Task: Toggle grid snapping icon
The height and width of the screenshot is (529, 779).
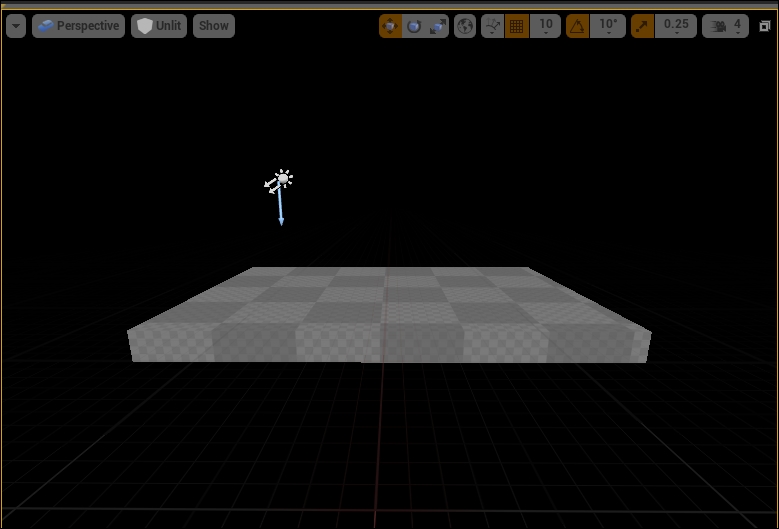Action: (x=517, y=26)
